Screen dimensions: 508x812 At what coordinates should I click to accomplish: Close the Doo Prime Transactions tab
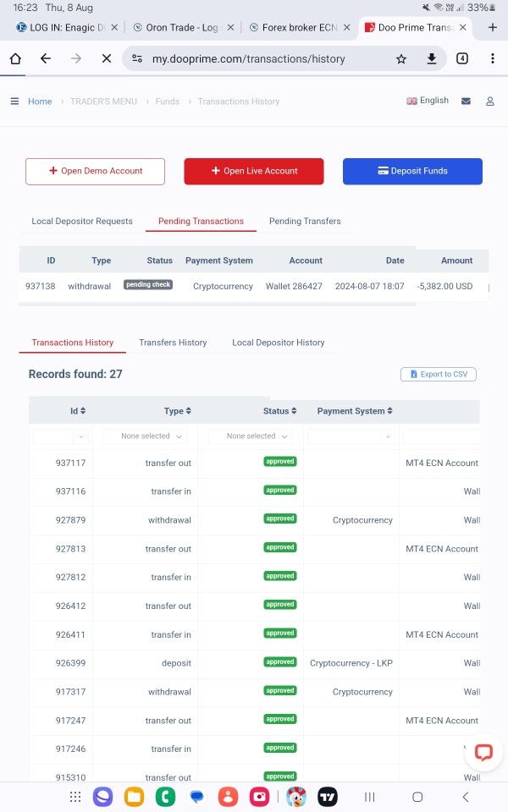tap(463, 27)
